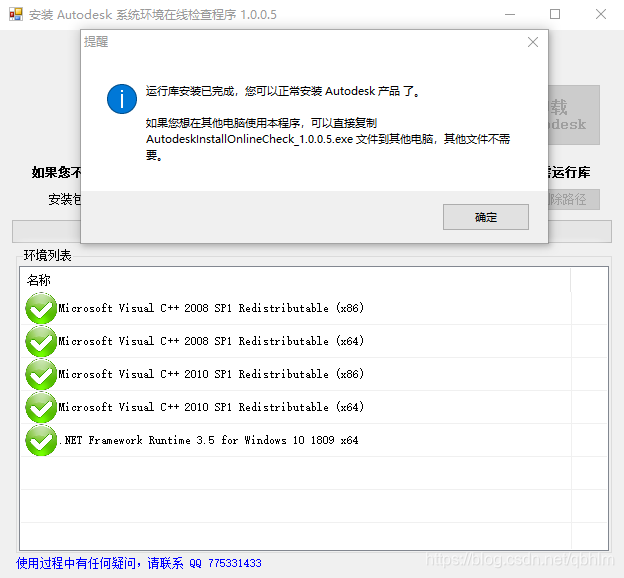The image size is (624, 578).
Task: Click the partially hidden download Autodesk button
Action: pyautogui.click(x=574, y=115)
